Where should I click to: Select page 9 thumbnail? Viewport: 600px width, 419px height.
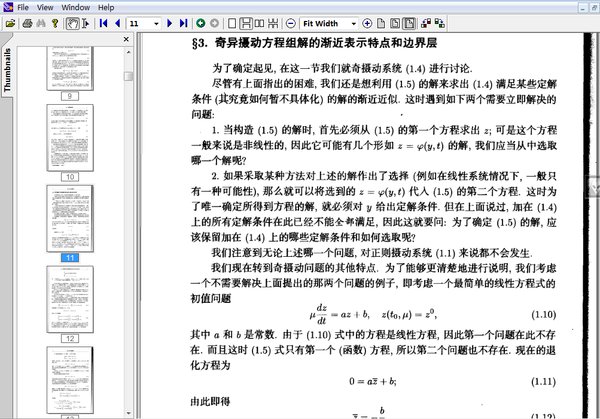tap(70, 68)
